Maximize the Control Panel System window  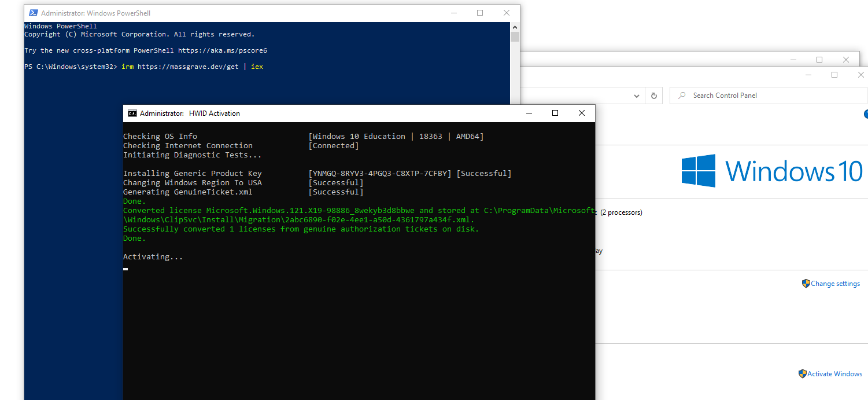(834, 75)
